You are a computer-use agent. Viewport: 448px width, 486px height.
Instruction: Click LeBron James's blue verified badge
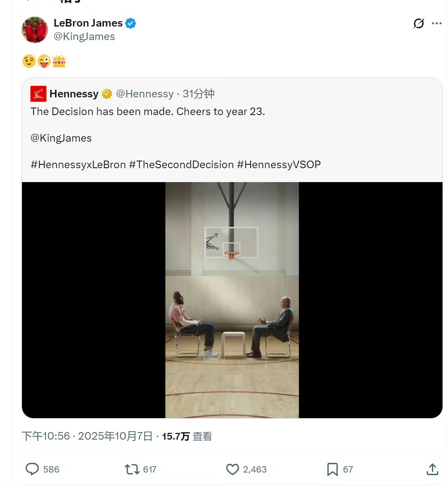pos(130,23)
